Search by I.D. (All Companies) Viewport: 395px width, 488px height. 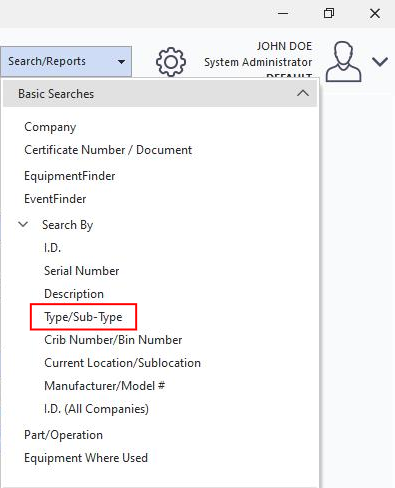coord(96,409)
